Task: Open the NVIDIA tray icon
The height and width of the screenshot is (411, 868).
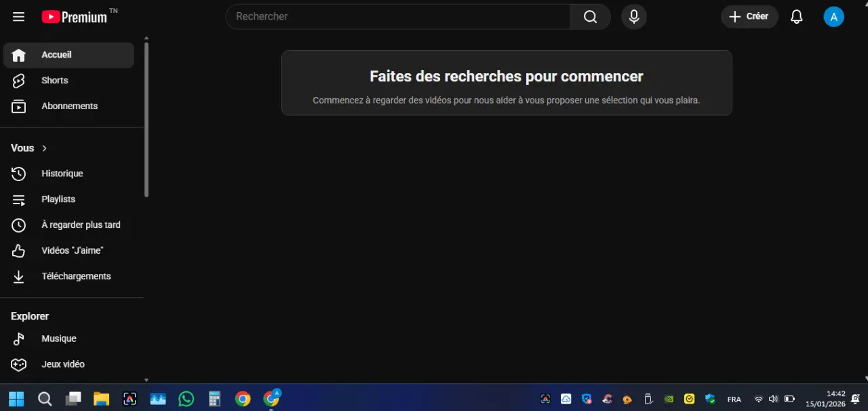Action: 669,399
